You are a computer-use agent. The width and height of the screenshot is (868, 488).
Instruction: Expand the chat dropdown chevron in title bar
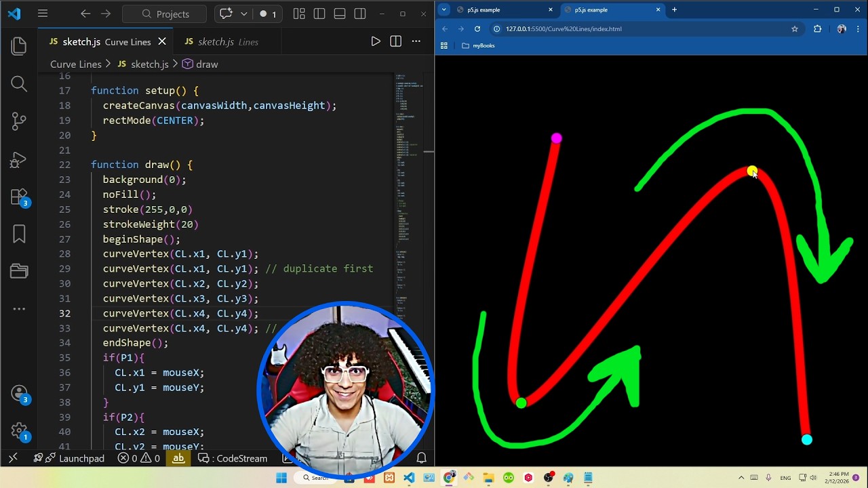click(x=243, y=14)
